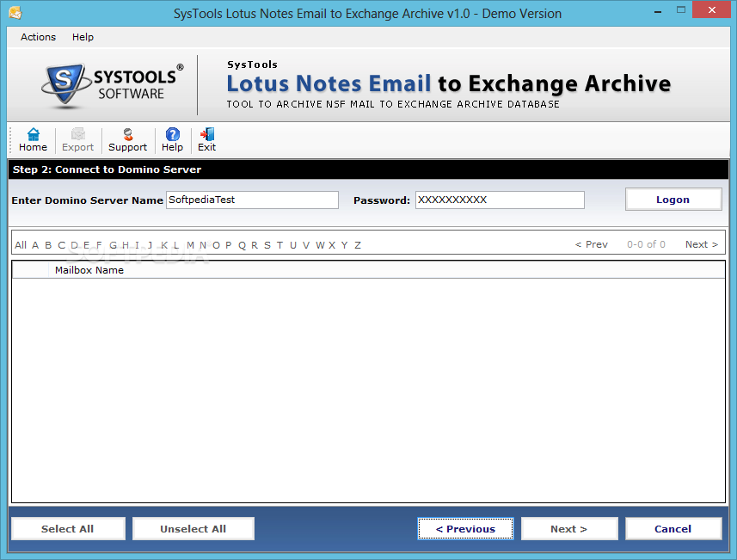Viewport: 737px width, 560px height.
Task: Click the 0-0 of 0 page count
Action: (x=646, y=244)
